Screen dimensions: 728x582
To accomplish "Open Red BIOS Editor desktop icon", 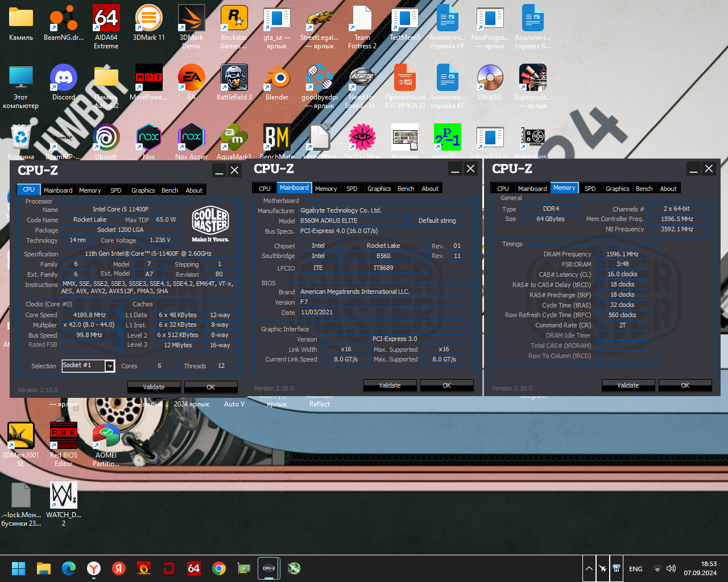I will 64,444.
